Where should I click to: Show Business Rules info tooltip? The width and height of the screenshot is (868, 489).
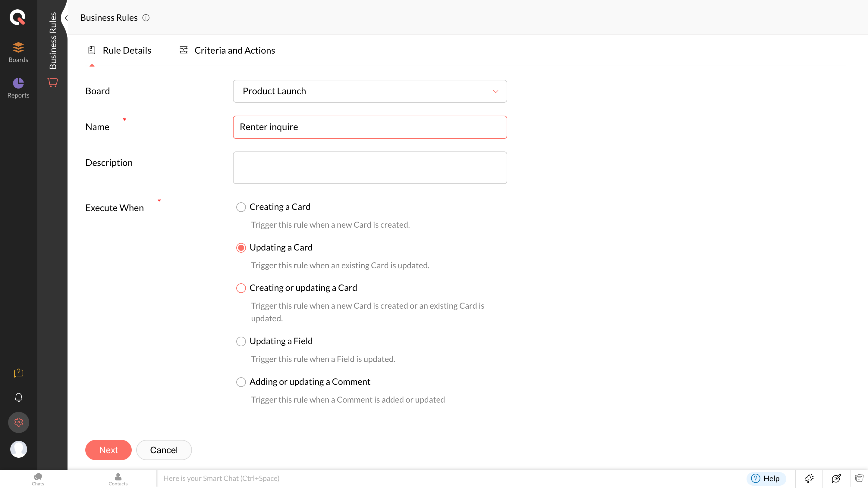(146, 18)
